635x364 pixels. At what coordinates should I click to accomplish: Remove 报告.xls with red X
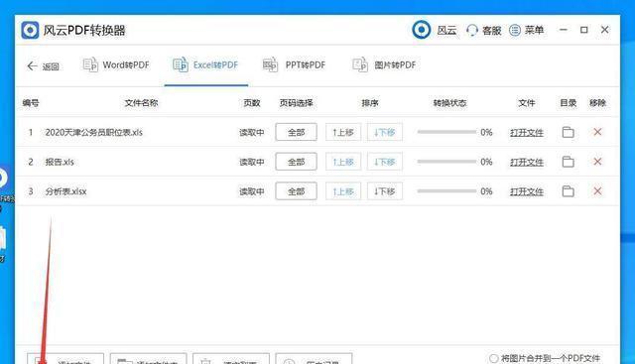597,162
